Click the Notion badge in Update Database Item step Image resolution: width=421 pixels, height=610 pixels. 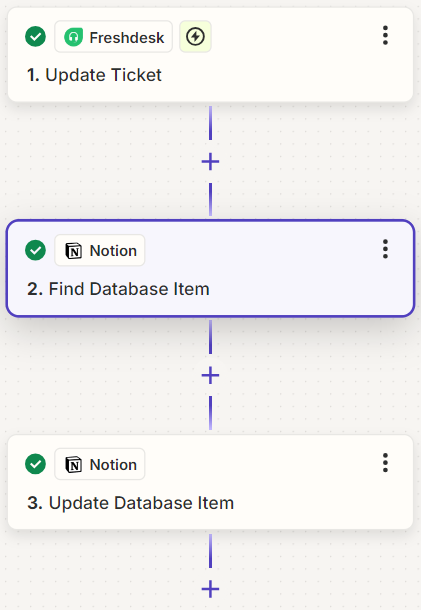point(100,464)
